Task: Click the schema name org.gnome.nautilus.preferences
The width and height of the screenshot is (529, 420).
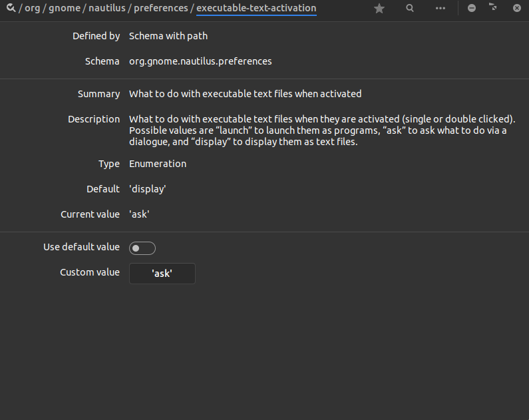Action: point(200,61)
